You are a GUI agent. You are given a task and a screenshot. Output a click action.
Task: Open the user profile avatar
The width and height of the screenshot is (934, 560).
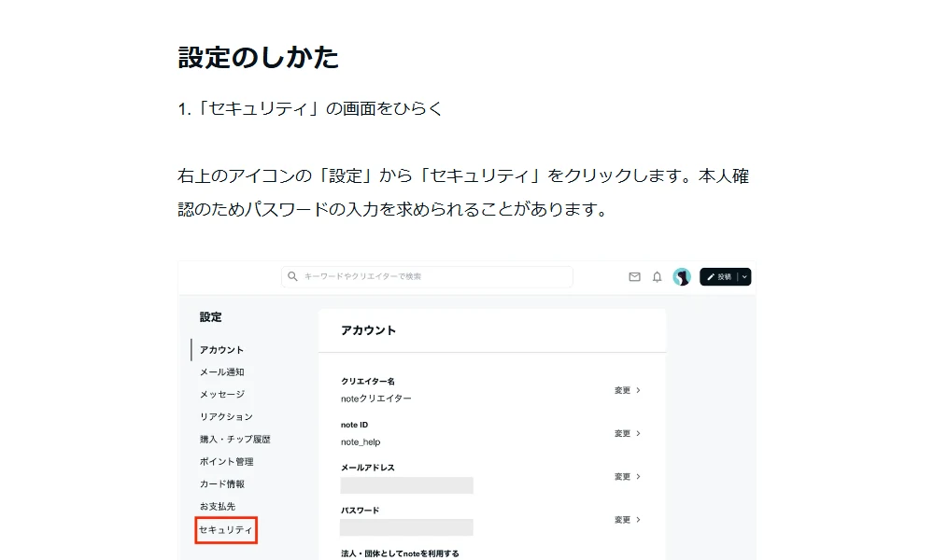(682, 276)
